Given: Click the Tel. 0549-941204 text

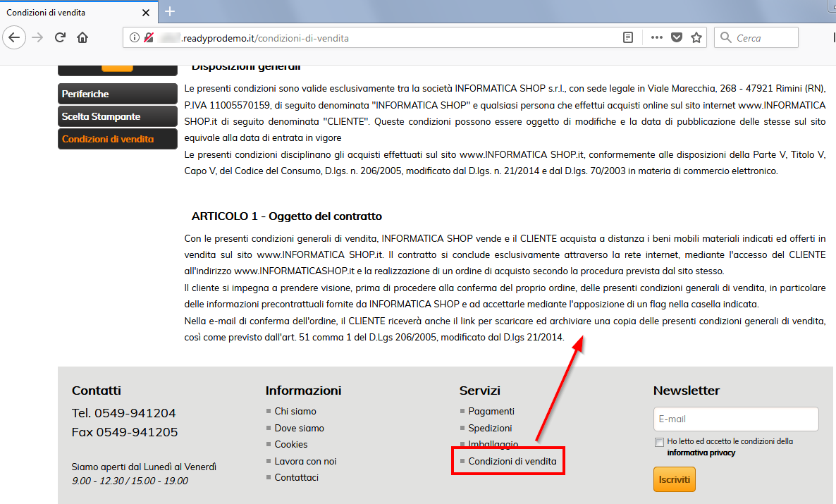Looking at the screenshot, I should click(123, 413).
